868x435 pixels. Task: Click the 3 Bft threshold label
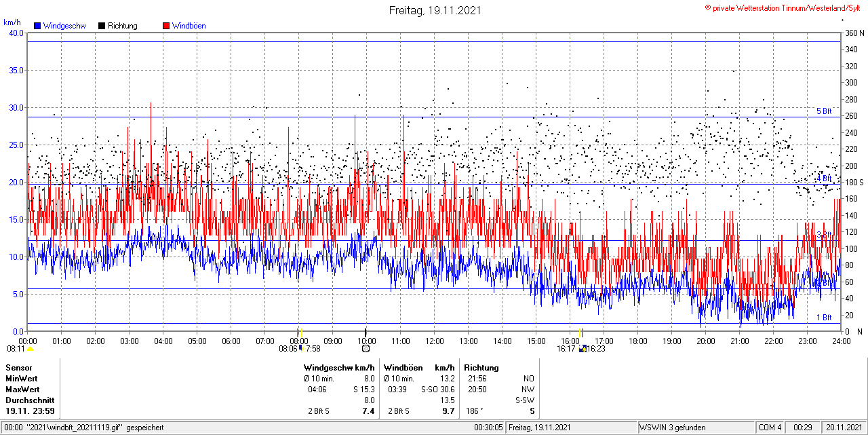click(x=824, y=235)
